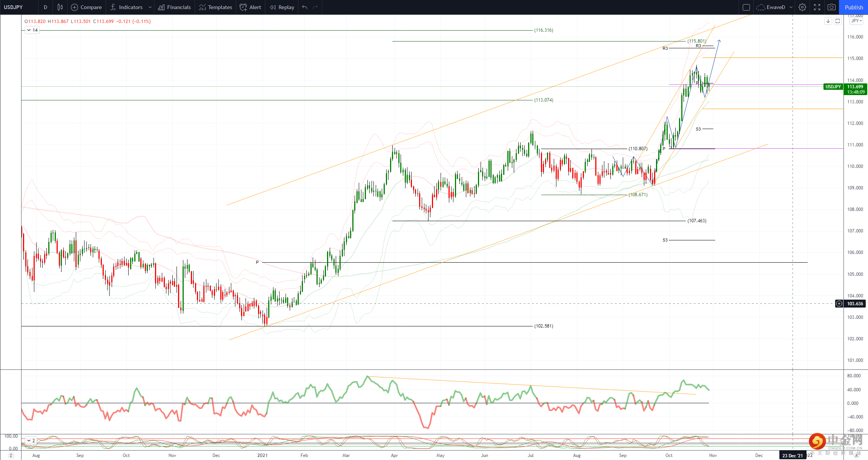Publish the chart idea
The image size is (868, 460).
pyautogui.click(x=854, y=7)
